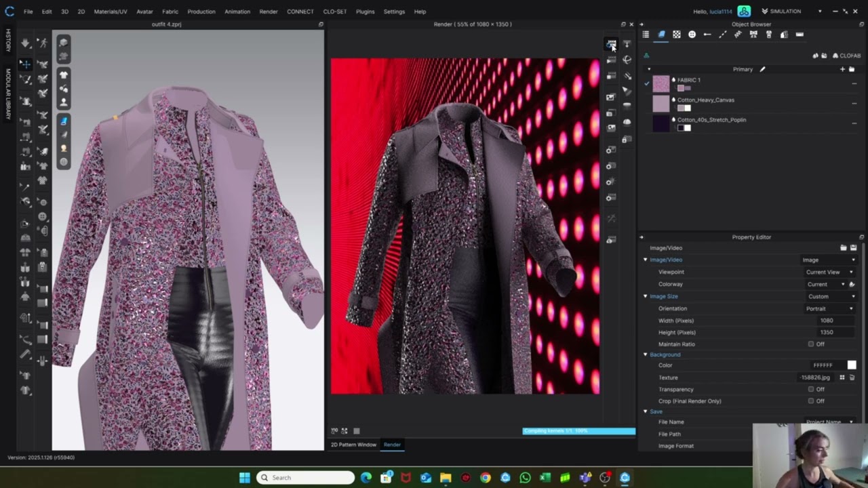This screenshot has height=488, width=868.
Task: Collapse the Primary fabric group
Action: click(648, 69)
